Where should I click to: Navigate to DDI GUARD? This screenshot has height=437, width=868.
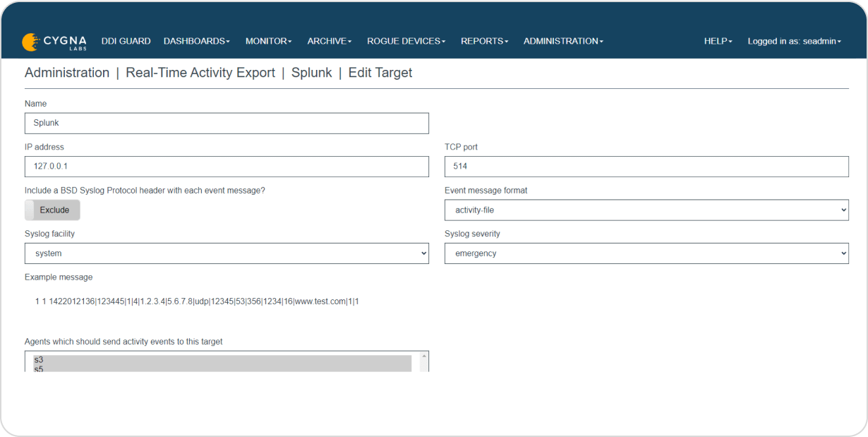click(126, 41)
